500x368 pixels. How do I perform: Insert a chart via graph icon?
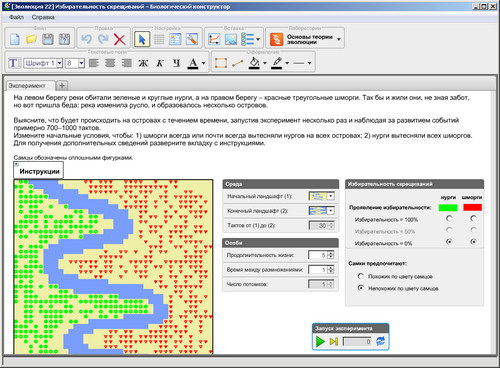point(214,39)
